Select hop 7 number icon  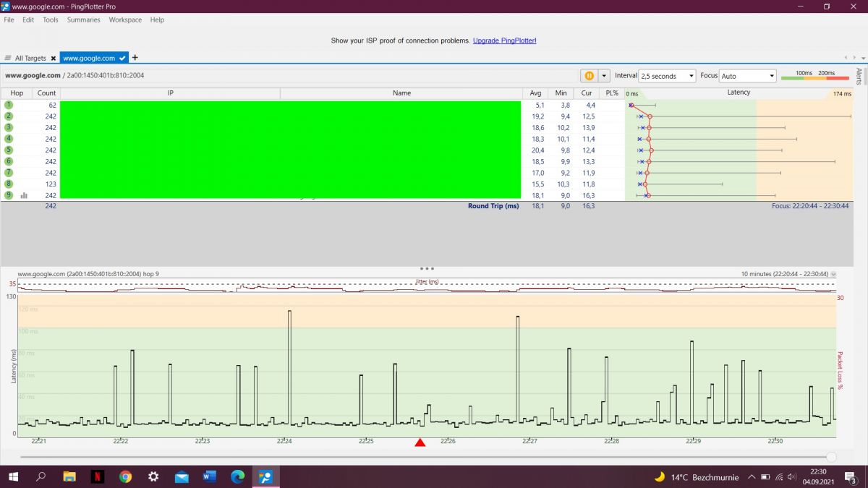point(9,173)
